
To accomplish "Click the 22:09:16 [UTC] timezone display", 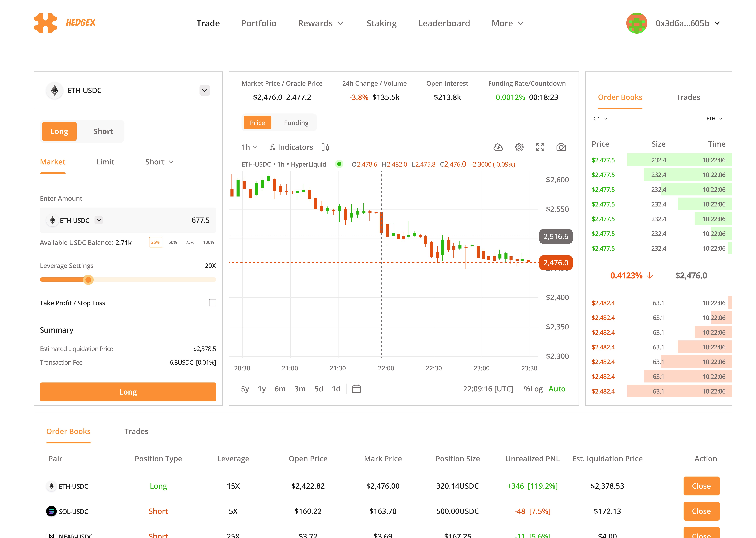I will [x=488, y=389].
